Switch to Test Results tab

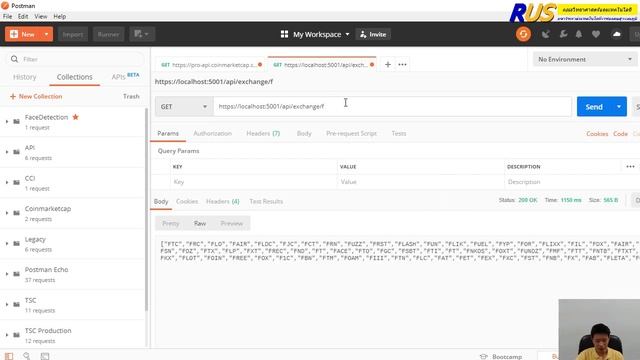[266, 201]
